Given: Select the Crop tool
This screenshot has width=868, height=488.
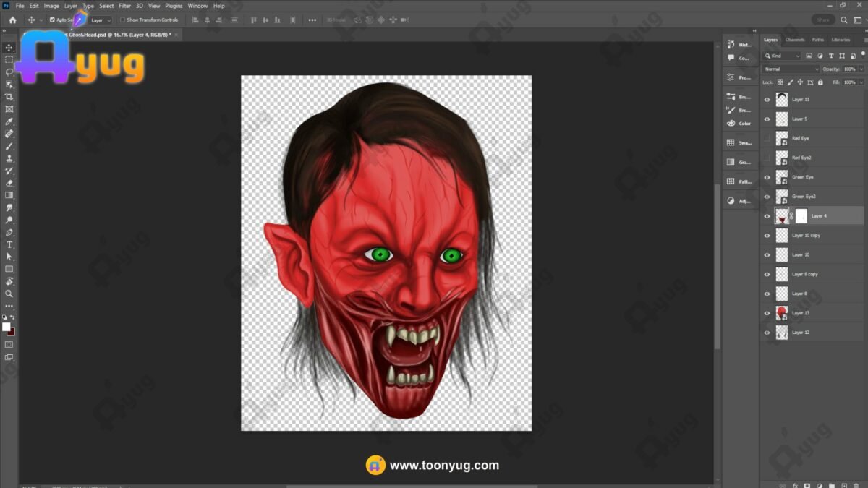Looking at the screenshot, I should coord(9,97).
